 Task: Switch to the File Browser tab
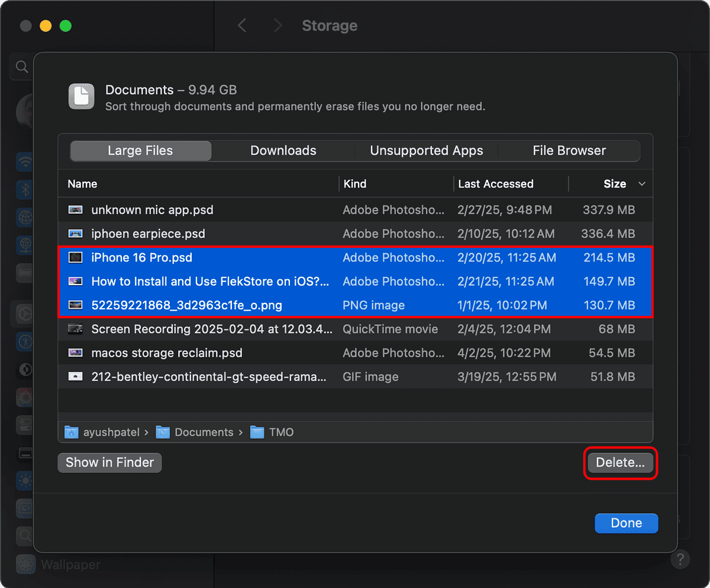tap(569, 151)
